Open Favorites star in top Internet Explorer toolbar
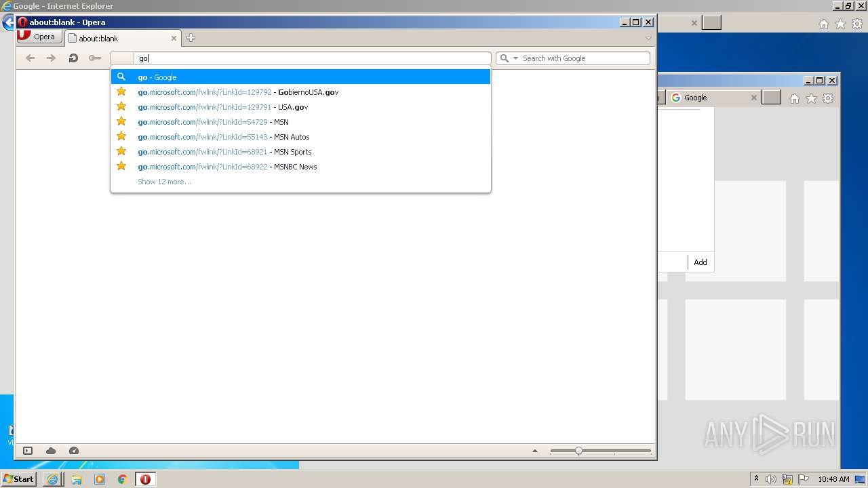Image resolution: width=868 pixels, height=488 pixels. (840, 24)
